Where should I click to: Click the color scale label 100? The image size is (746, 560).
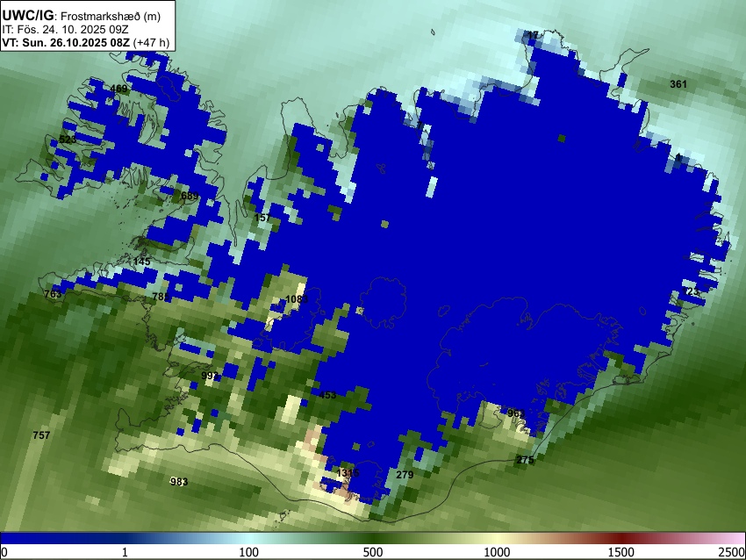coord(249,552)
